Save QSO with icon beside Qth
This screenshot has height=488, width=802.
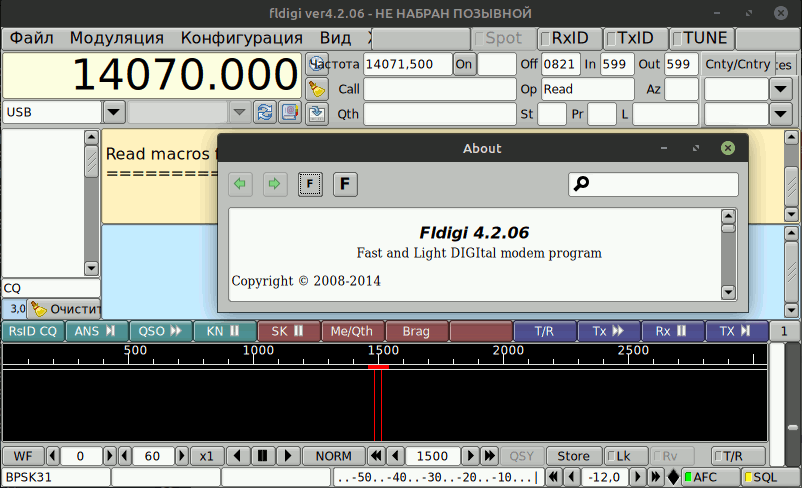pyautogui.click(x=317, y=114)
